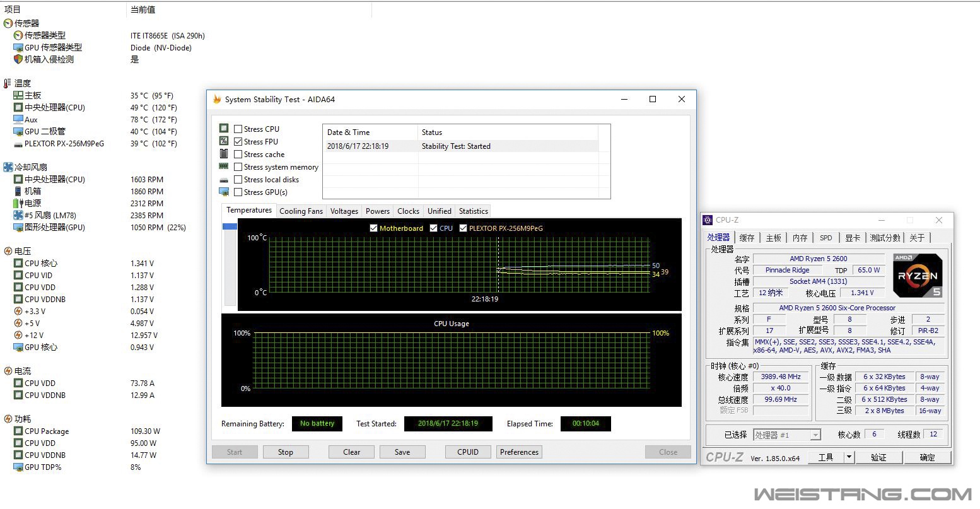The width and height of the screenshot is (980, 509).
Task: Open the 关于 tab in CPU-Z
Action: point(918,238)
